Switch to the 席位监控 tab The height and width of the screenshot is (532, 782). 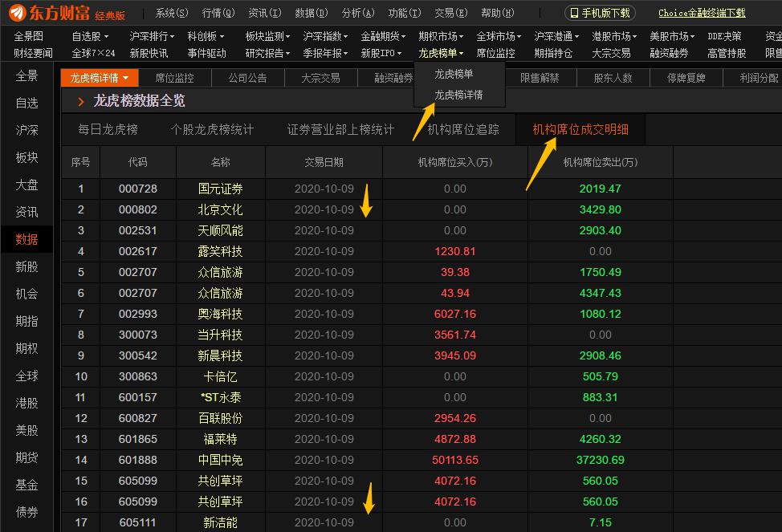(x=176, y=78)
